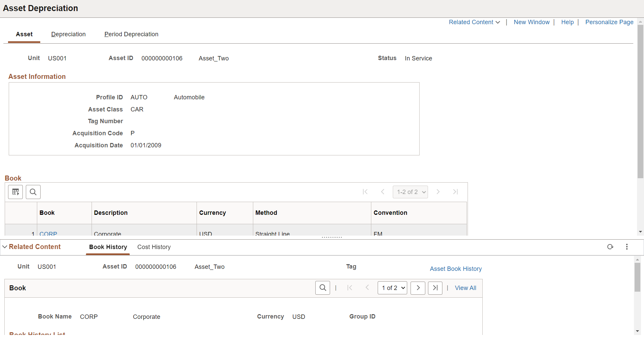Click the View All link

point(466,288)
